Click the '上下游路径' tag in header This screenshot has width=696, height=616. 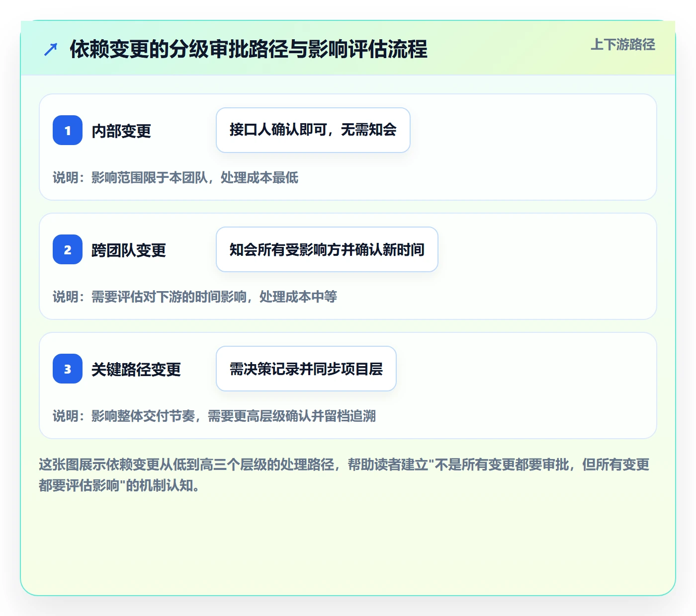click(x=623, y=45)
